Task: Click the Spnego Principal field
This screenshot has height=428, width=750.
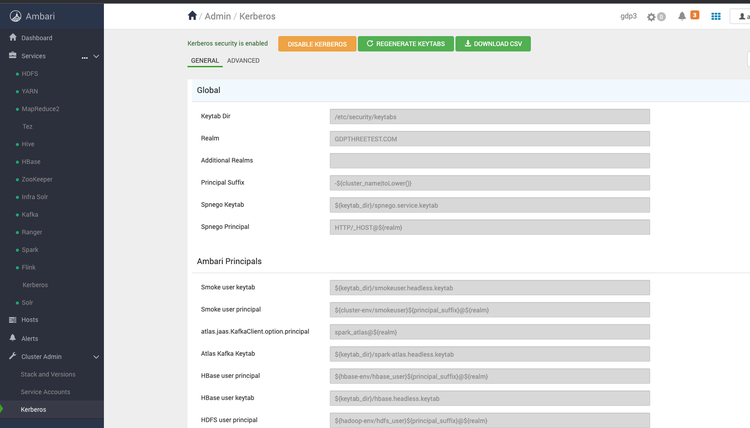Action: 490,227
